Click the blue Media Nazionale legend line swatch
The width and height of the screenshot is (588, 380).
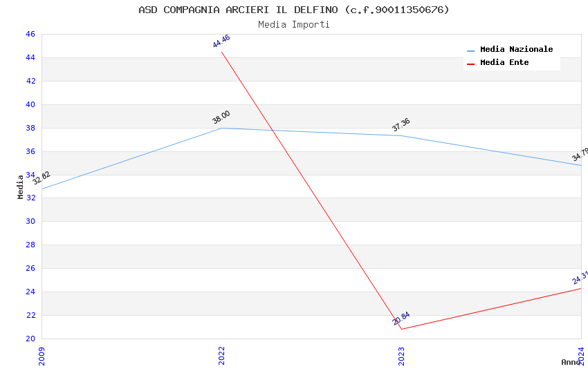tap(471, 50)
